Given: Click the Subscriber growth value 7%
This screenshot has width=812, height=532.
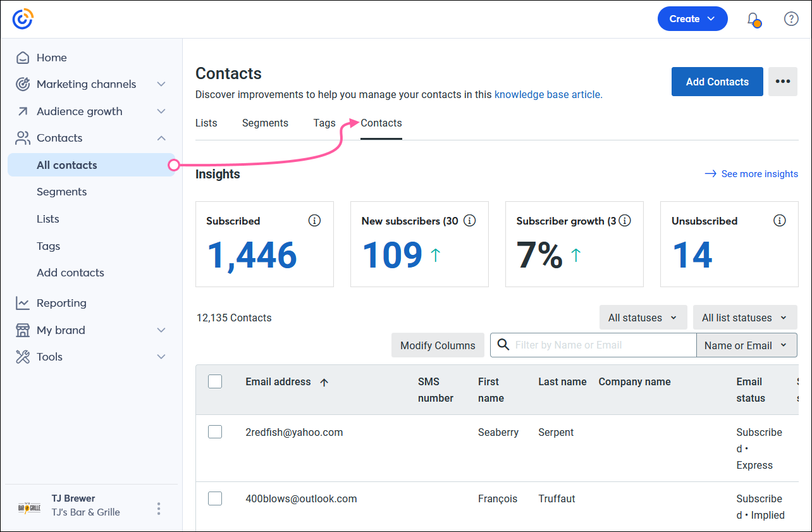Looking at the screenshot, I should [539, 255].
